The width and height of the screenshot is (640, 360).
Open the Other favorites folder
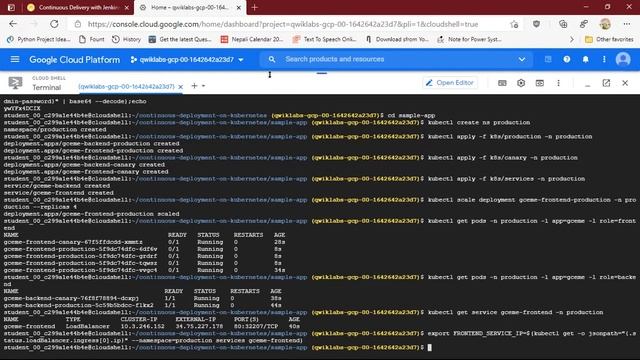609,39
